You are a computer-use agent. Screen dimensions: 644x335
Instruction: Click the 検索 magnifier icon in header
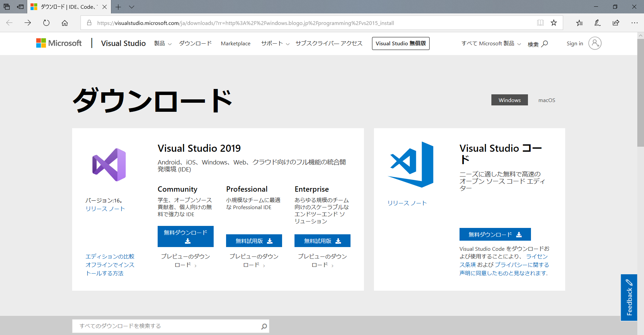tap(545, 44)
